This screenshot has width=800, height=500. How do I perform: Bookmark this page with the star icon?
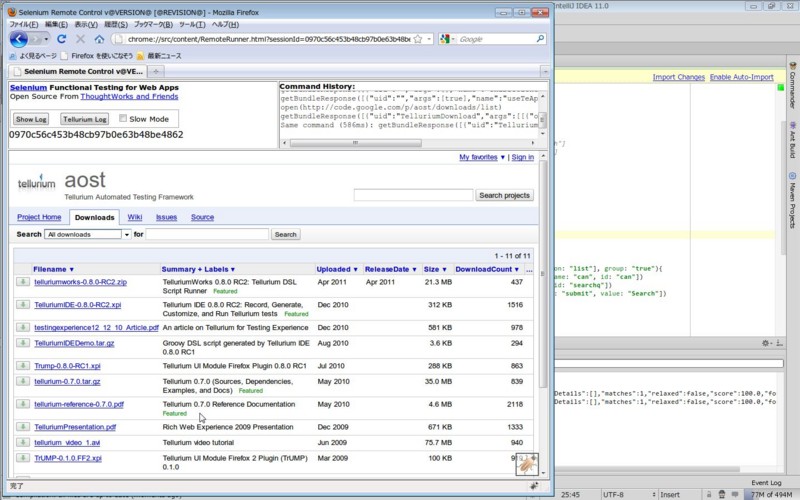[418, 39]
